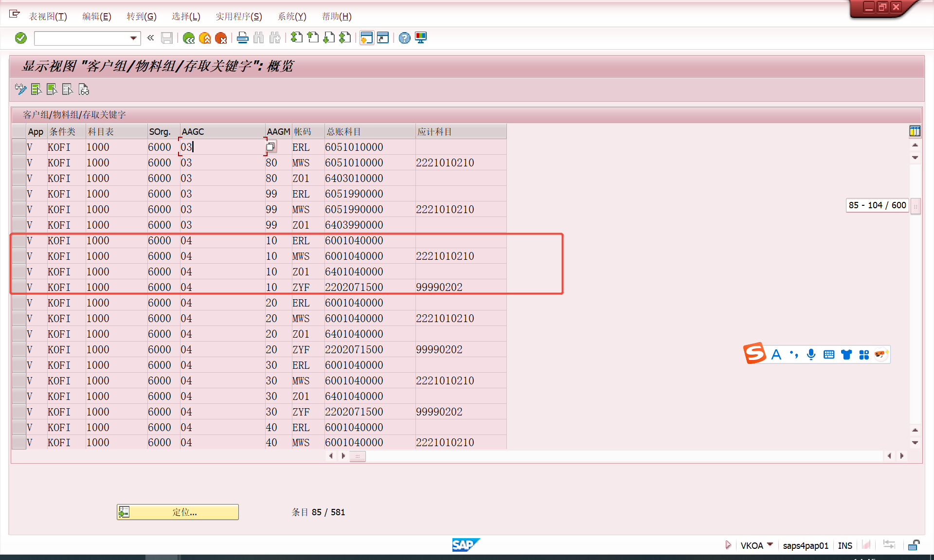Select first row with AAGC 03 ERL
Viewport: 934px width, 560px height.
point(18,147)
